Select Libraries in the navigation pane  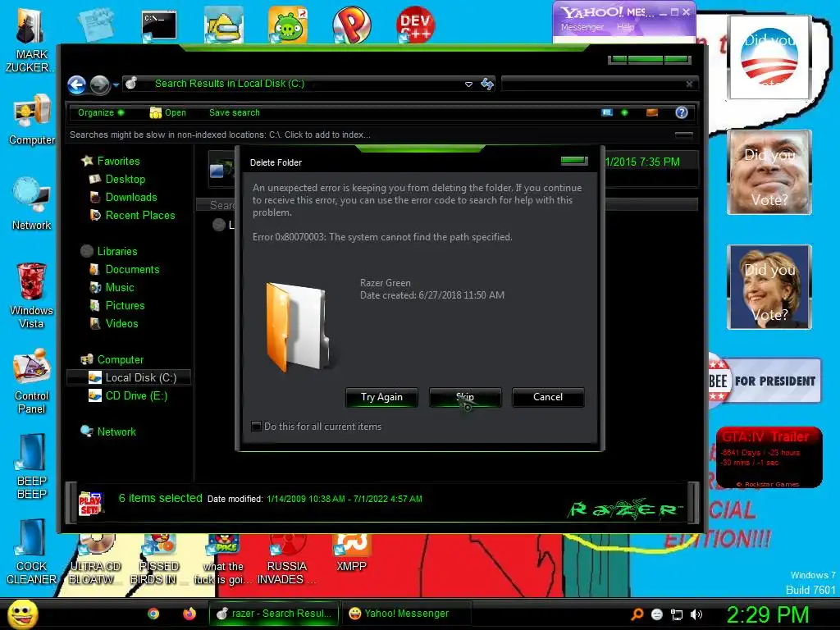click(x=116, y=251)
